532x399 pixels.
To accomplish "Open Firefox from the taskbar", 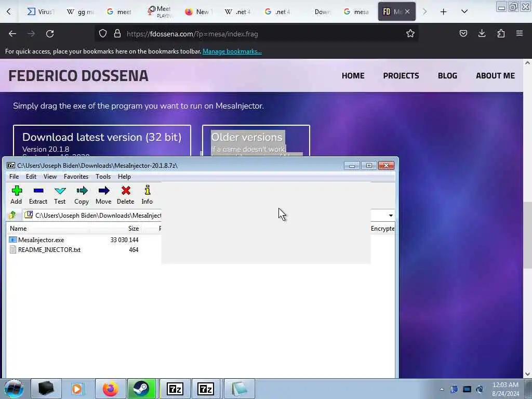I will 111,389.
